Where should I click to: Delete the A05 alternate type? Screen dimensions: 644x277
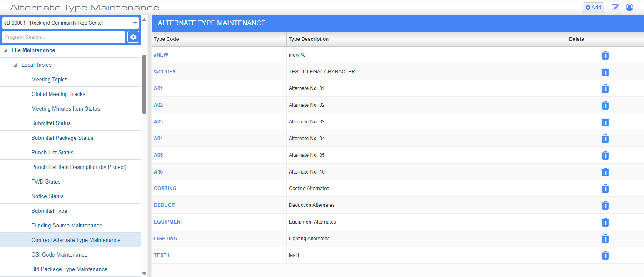click(605, 155)
